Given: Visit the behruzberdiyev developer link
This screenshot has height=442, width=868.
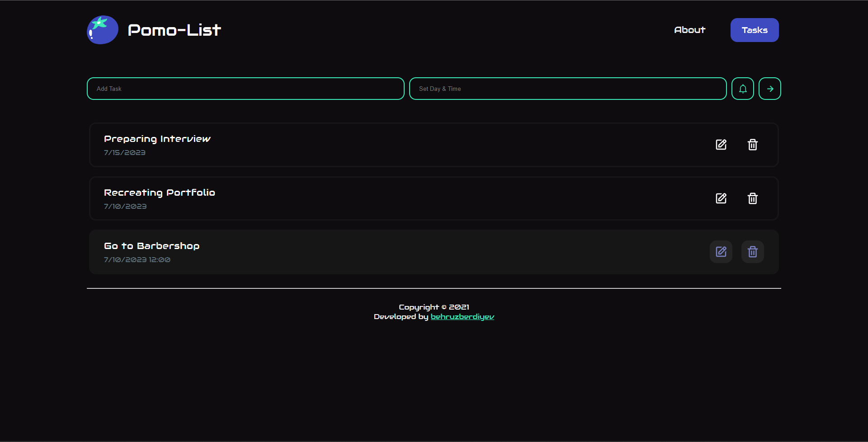Looking at the screenshot, I should click(462, 317).
